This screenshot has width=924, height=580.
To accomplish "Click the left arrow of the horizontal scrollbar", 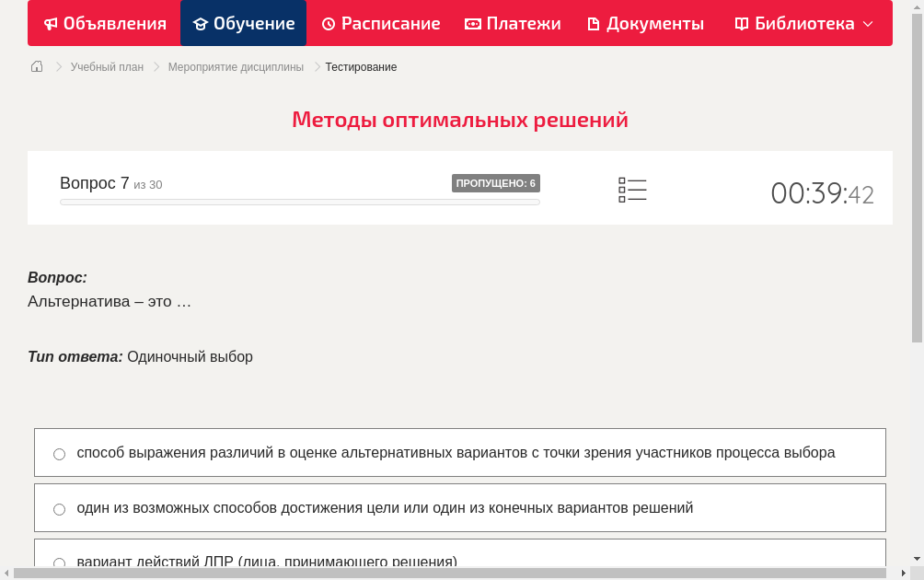I will pos(6,574).
